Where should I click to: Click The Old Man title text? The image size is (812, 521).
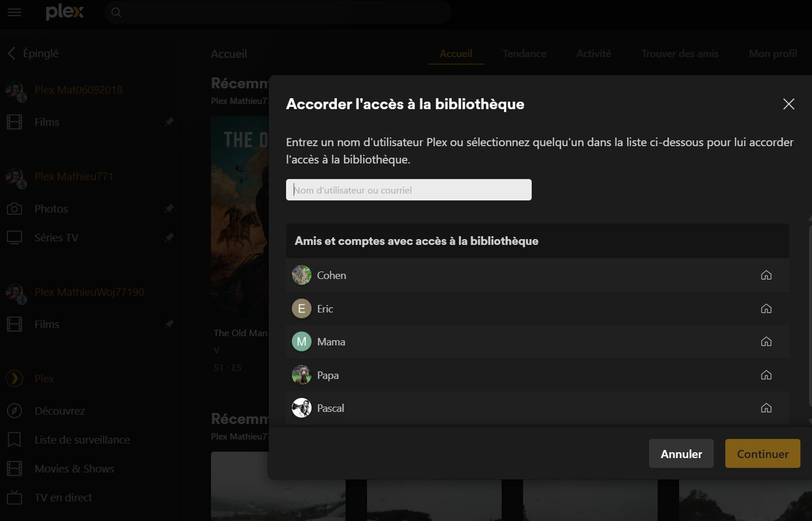point(240,333)
